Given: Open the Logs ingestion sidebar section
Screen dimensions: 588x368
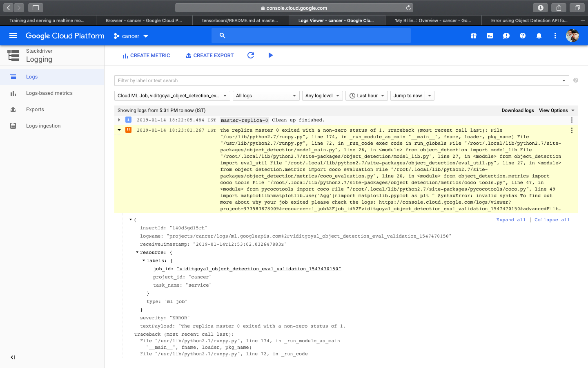Looking at the screenshot, I should (x=42, y=126).
